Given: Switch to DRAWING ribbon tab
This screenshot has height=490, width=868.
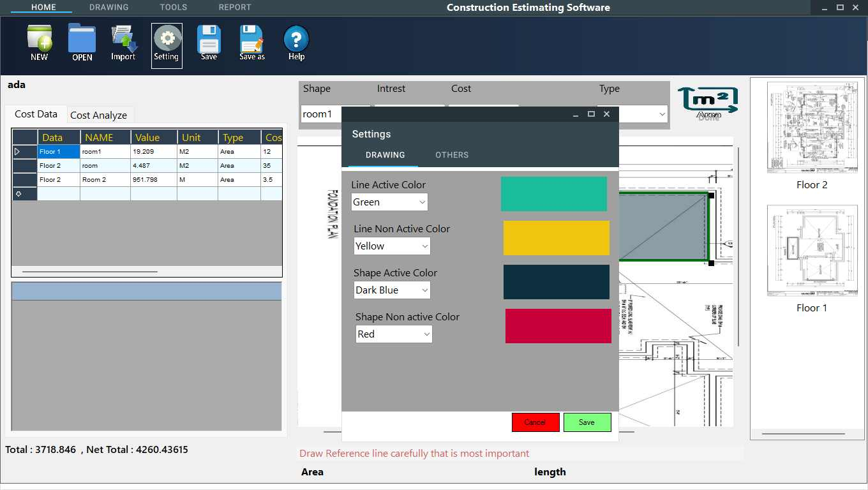Looking at the screenshot, I should click(109, 8).
